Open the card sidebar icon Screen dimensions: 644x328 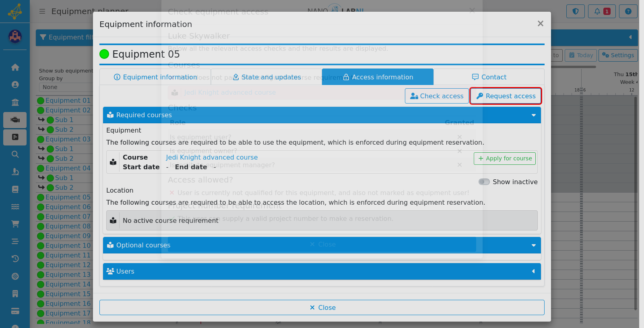15,311
